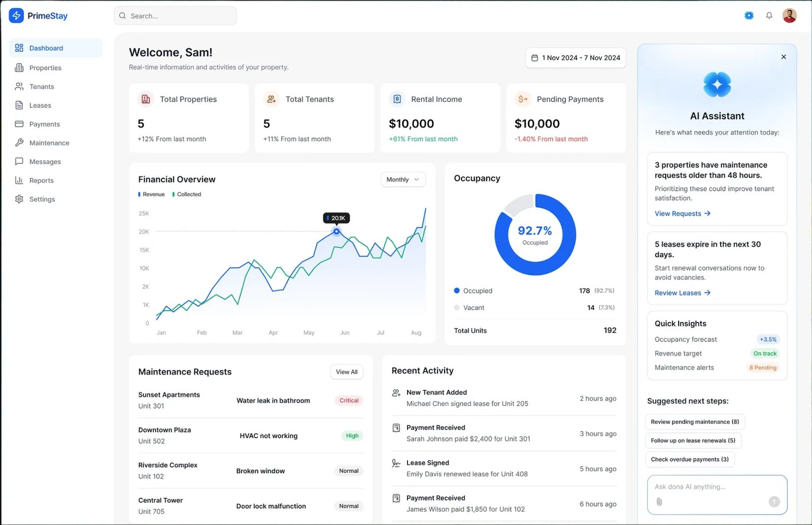This screenshot has height=525, width=812.
Task: Click the Total Tenants people icon
Action: click(272, 99)
